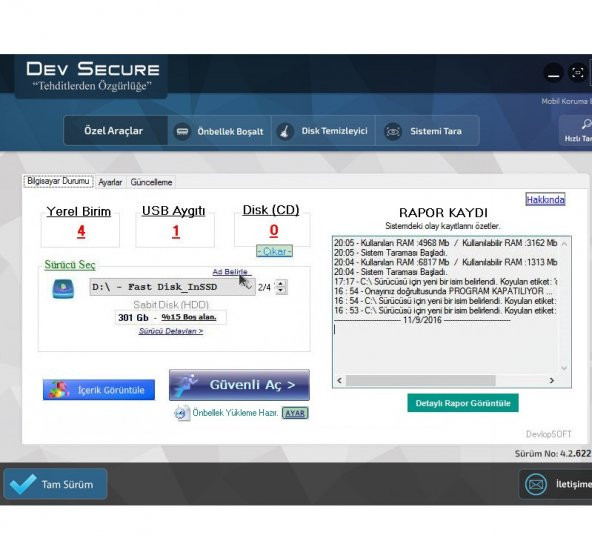Click the Ad Belirle link
The image size is (592, 544).
coord(230,272)
